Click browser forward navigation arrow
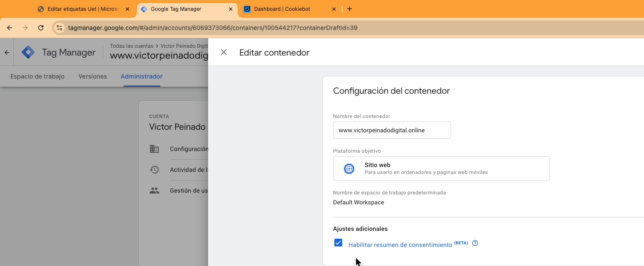Image resolution: width=644 pixels, height=266 pixels. [x=25, y=28]
